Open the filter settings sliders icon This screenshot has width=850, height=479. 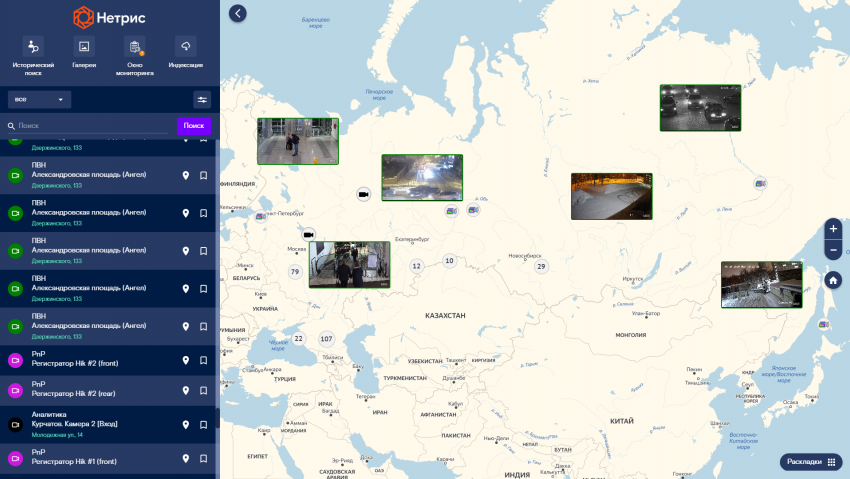pos(202,100)
